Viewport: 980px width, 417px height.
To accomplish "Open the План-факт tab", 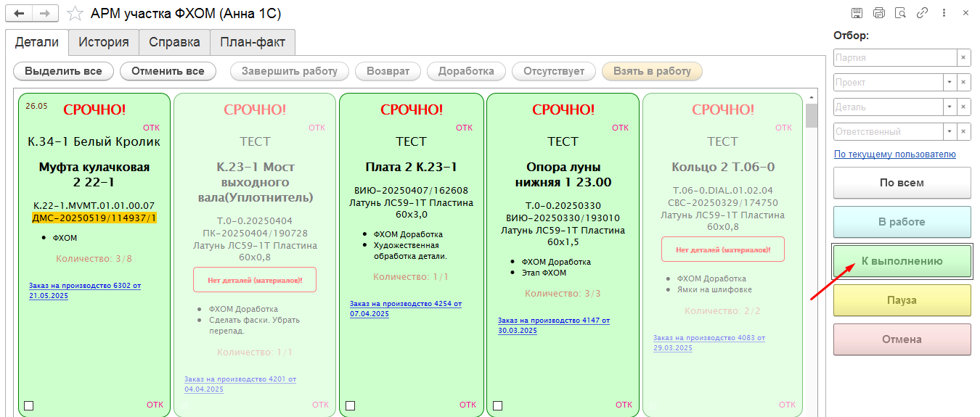I will [x=253, y=42].
